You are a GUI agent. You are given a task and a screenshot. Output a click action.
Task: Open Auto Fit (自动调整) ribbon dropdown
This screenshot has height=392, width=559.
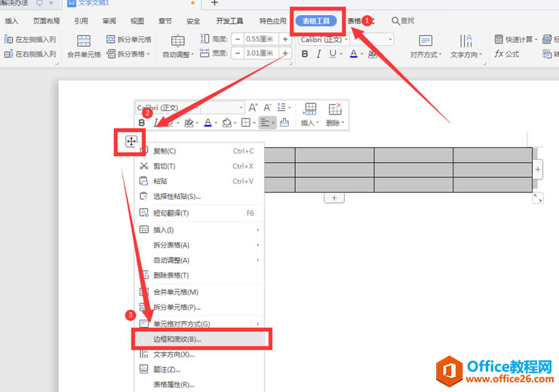tap(178, 54)
